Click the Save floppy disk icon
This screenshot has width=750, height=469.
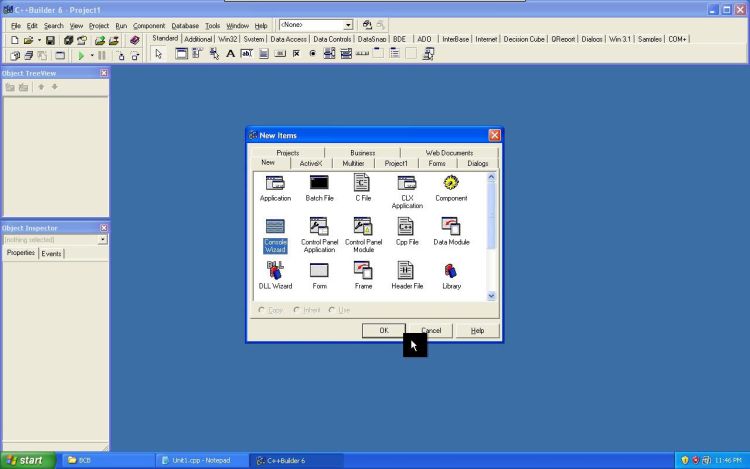[x=50, y=41]
